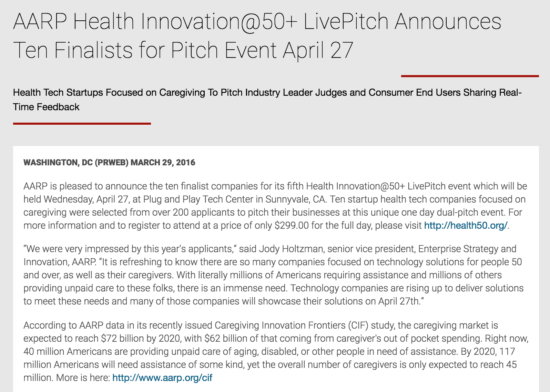Click "April 27" in the main headline
Screen dimensions: 550x392
coord(318,50)
